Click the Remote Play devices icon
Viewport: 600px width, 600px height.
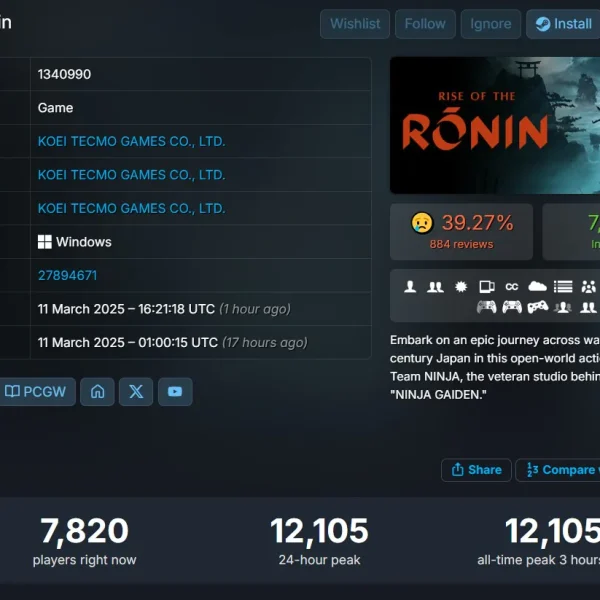(487, 286)
